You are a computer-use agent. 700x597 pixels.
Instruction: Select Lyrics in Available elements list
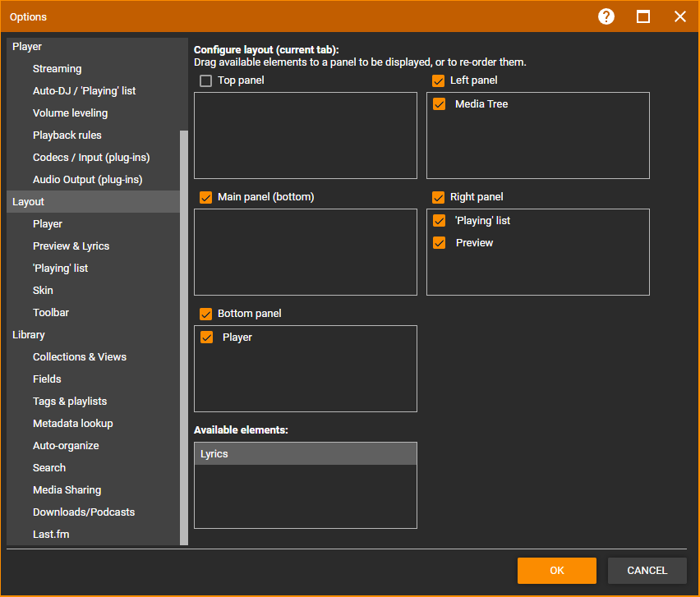(x=306, y=454)
